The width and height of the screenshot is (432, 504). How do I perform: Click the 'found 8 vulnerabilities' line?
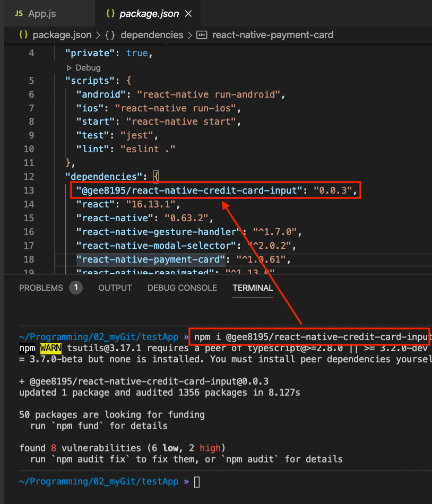click(122, 448)
